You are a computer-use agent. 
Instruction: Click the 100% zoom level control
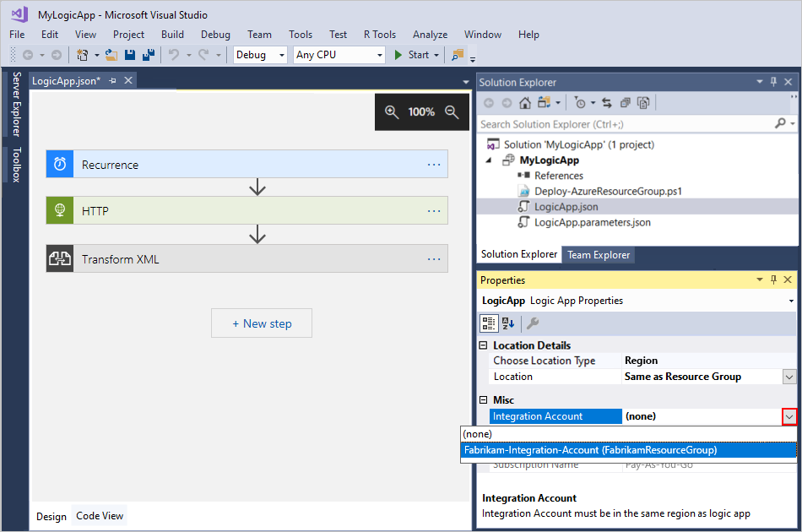(422, 111)
